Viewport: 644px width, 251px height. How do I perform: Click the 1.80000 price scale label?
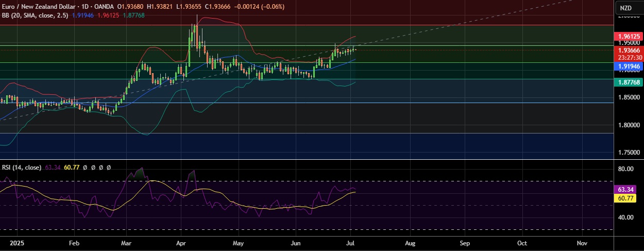(x=629, y=125)
